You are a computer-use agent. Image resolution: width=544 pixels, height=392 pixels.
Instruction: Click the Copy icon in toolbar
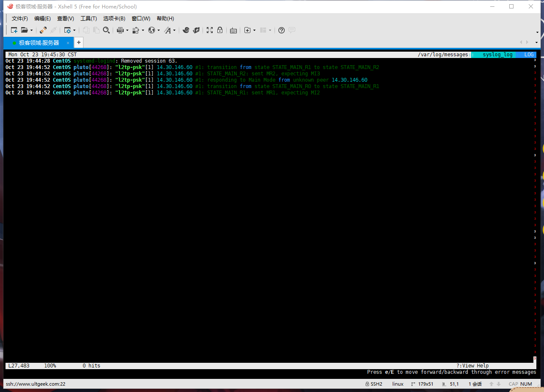[x=86, y=30]
